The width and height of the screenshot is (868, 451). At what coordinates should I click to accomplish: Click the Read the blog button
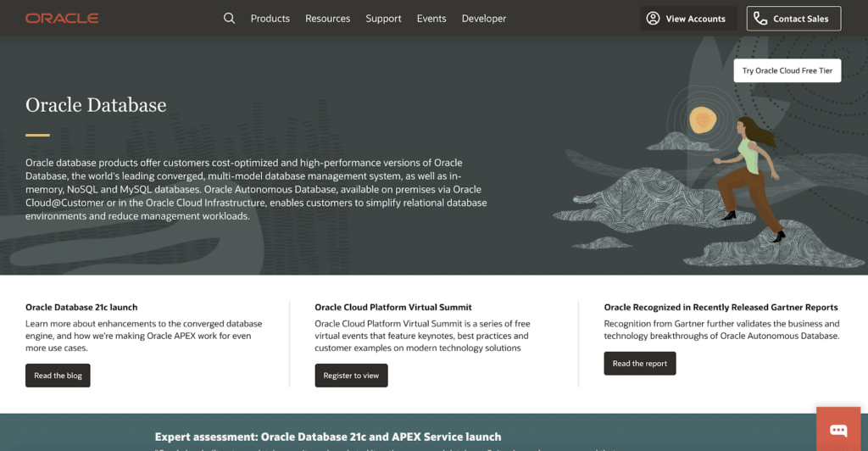click(58, 376)
